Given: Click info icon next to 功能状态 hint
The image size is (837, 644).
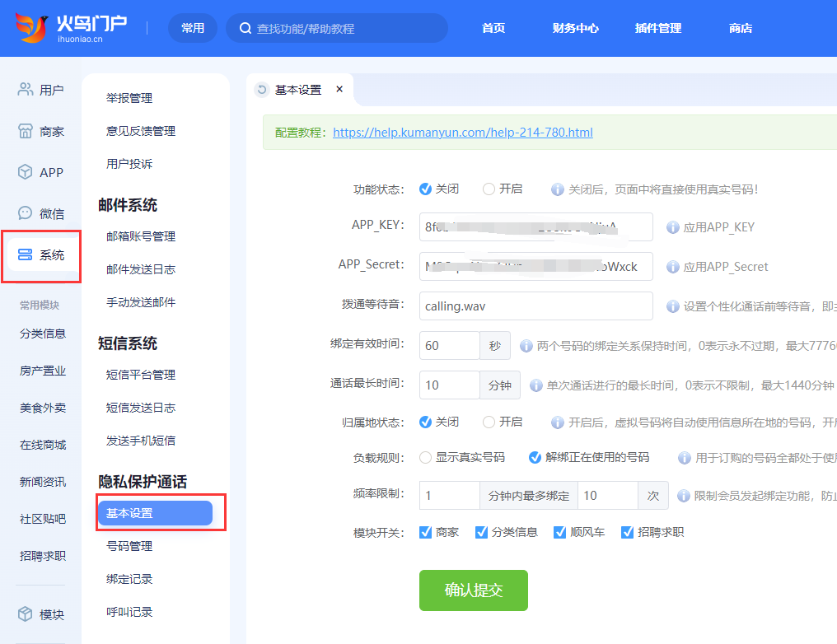Looking at the screenshot, I should [x=557, y=189].
